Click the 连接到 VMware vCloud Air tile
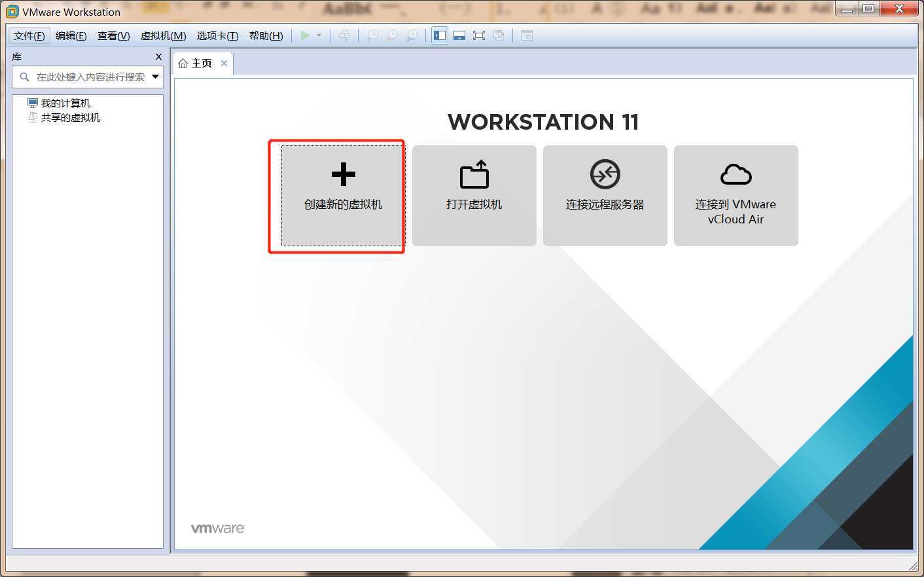Viewport: 924px width, 577px height. tap(736, 196)
